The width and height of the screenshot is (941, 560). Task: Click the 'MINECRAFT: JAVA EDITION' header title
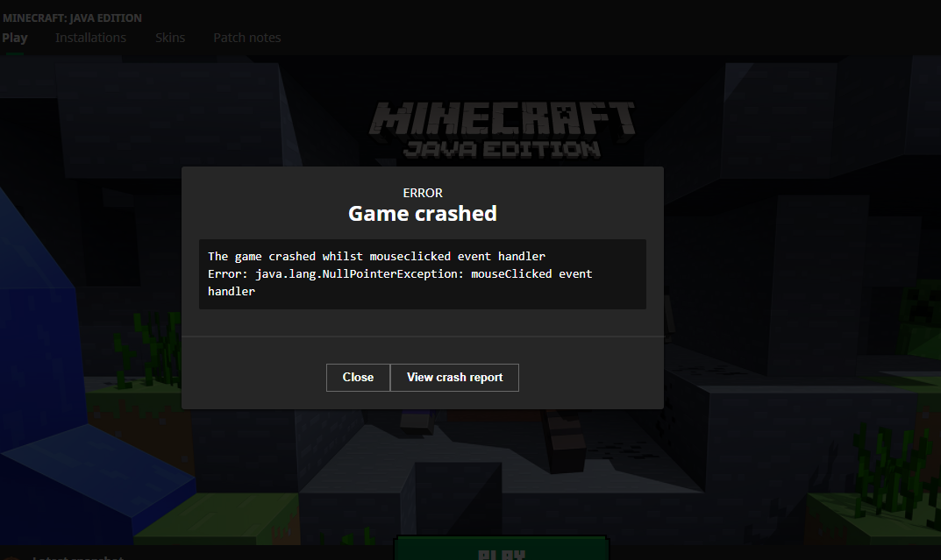coord(72,18)
